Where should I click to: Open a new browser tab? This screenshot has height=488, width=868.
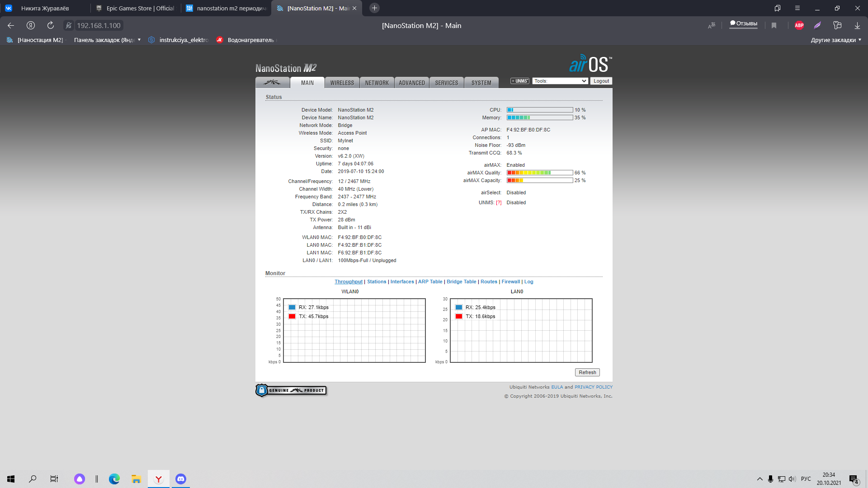coord(374,8)
